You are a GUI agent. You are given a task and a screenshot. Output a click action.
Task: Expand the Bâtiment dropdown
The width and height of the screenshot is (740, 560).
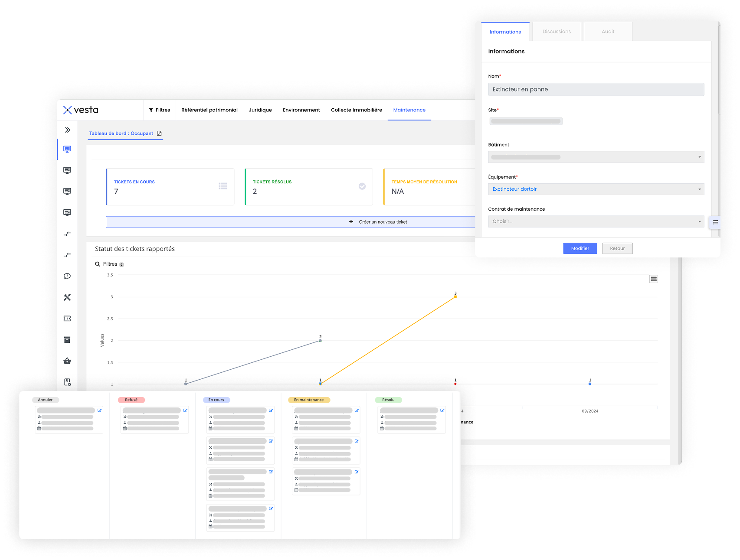pos(596,157)
